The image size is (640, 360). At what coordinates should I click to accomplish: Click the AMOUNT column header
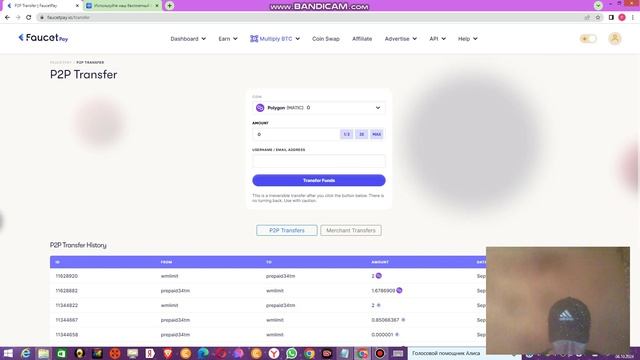click(380, 262)
